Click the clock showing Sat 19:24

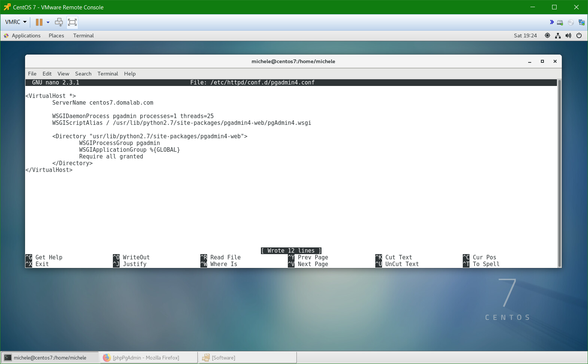[525, 36]
